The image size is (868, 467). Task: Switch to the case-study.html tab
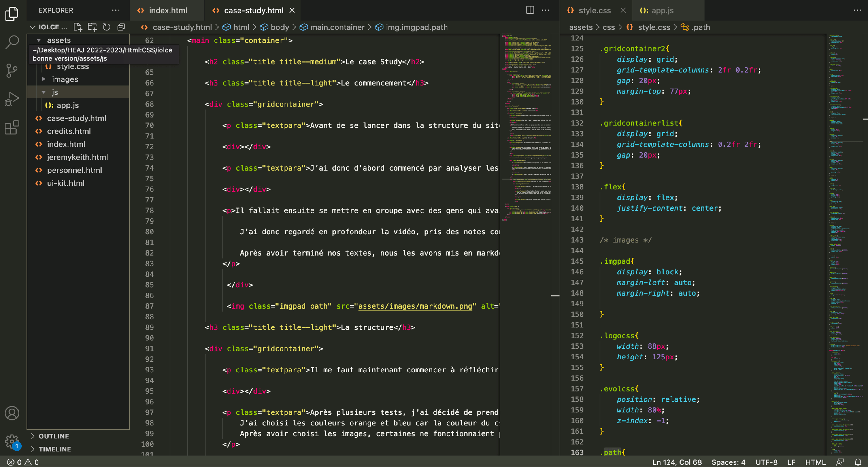coord(253,10)
